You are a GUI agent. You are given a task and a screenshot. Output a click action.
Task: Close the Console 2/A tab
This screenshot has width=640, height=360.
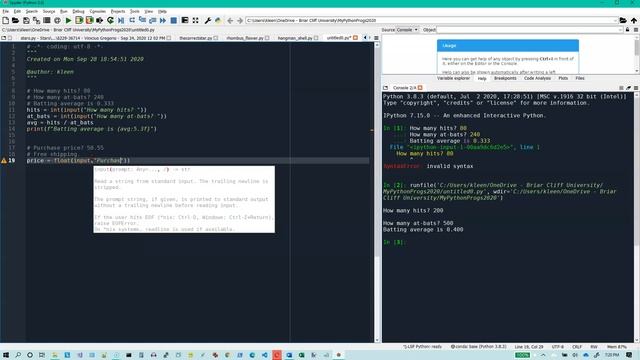[420, 88]
